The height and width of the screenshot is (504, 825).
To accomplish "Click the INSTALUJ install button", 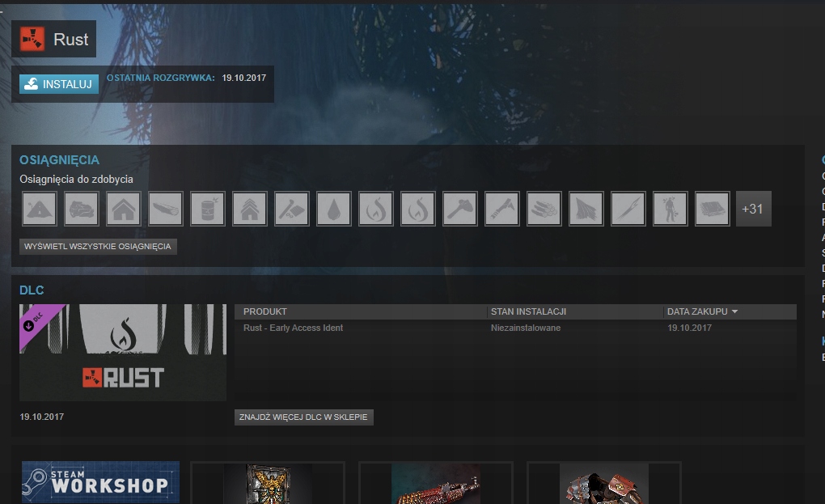I will [x=59, y=84].
